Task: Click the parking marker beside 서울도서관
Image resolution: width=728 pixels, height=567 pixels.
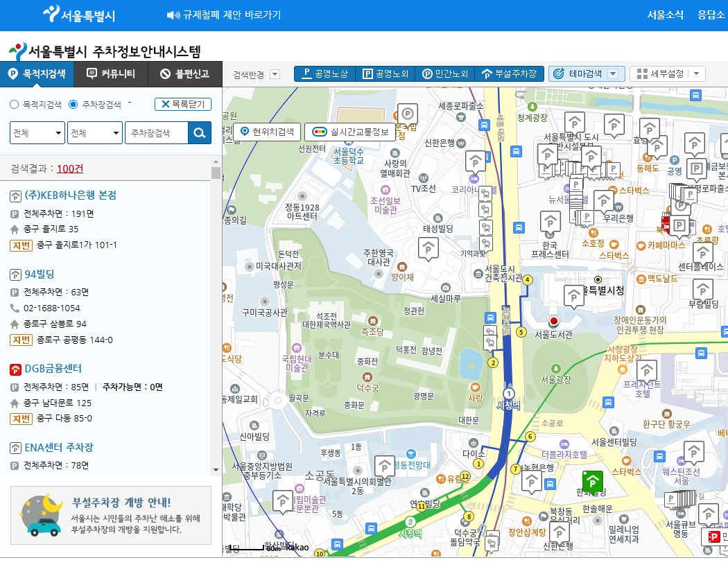Action: click(574, 297)
